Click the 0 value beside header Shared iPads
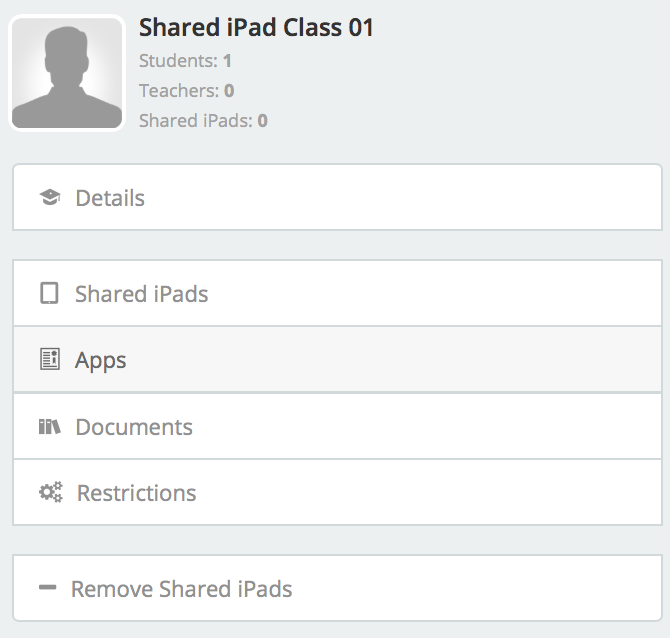The height and width of the screenshot is (638, 670). click(262, 121)
